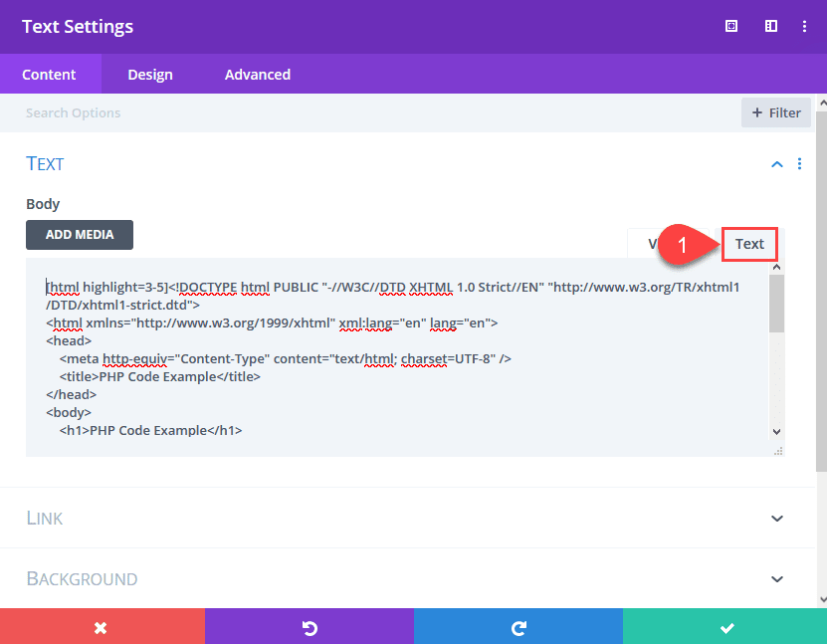Save settings with green checkmark icon
Viewport: 827px width, 644px height.
724,627
